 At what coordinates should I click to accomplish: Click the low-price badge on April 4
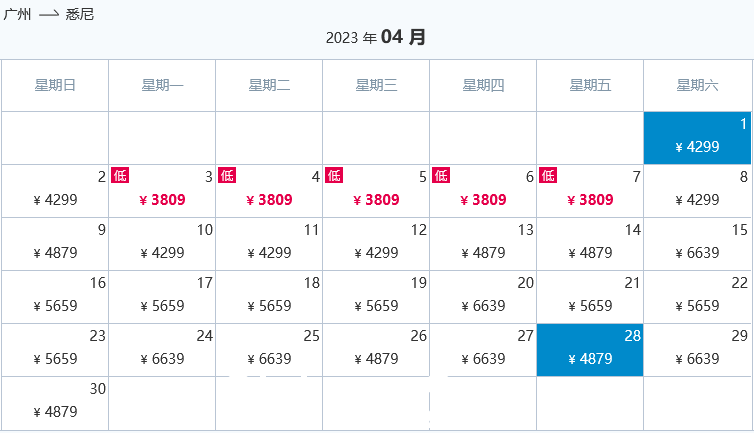(x=227, y=175)
